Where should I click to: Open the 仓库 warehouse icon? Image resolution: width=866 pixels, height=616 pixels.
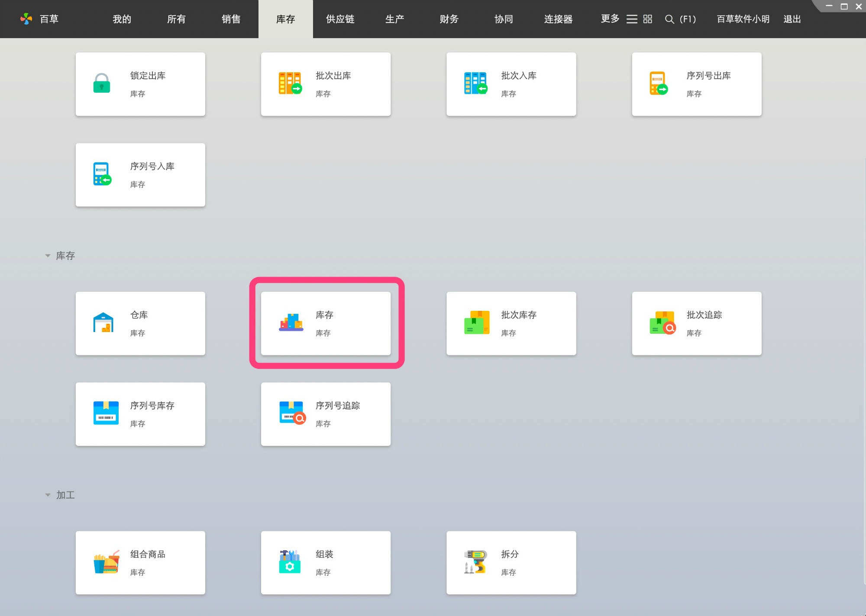(x=103, y=323)
